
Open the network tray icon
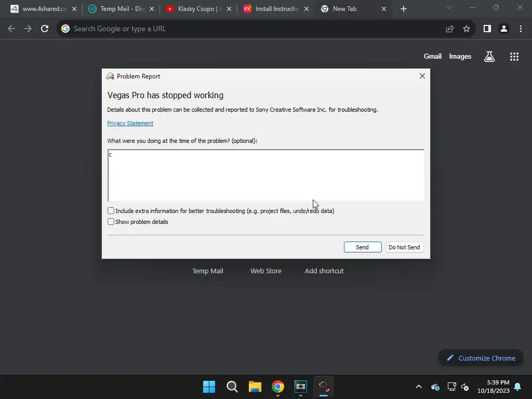[x=451, y=387]
